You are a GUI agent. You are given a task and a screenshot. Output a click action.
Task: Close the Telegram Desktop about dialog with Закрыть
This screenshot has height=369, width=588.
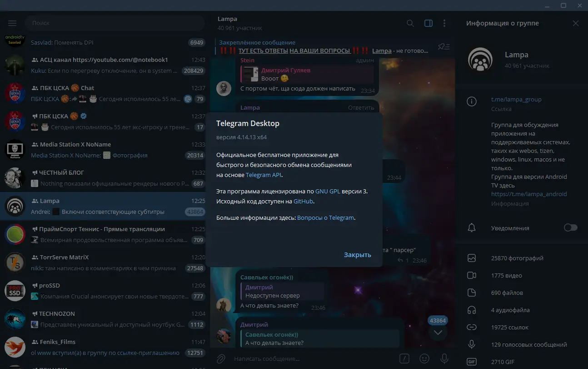coord(358,255)
